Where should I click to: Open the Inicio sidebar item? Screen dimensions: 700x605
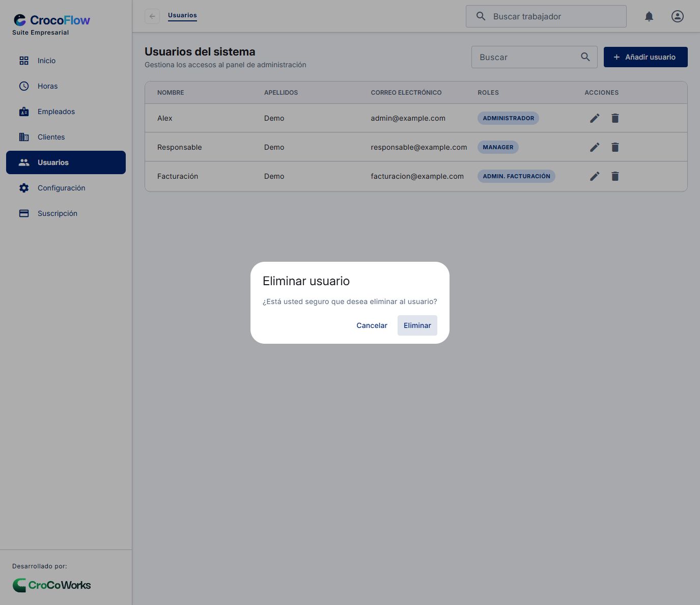(66, 61)
